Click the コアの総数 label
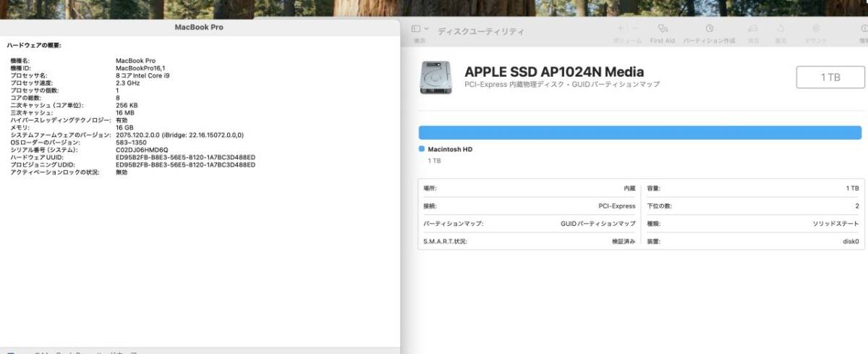868x354 pixels. [x=26, y=98]
